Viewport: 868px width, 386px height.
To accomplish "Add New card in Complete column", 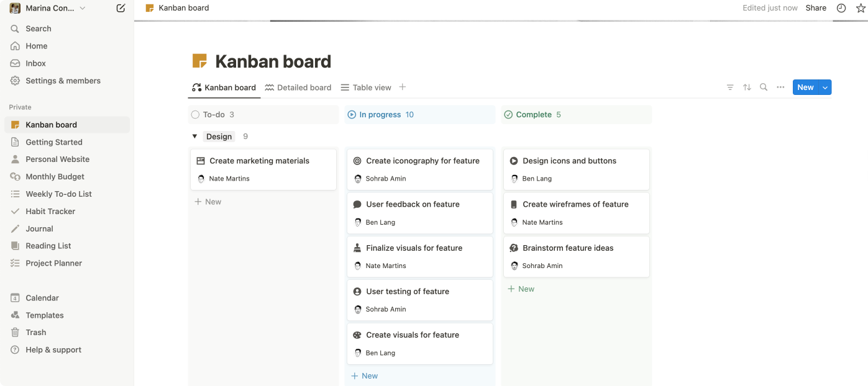I will (x=521, y=289).
